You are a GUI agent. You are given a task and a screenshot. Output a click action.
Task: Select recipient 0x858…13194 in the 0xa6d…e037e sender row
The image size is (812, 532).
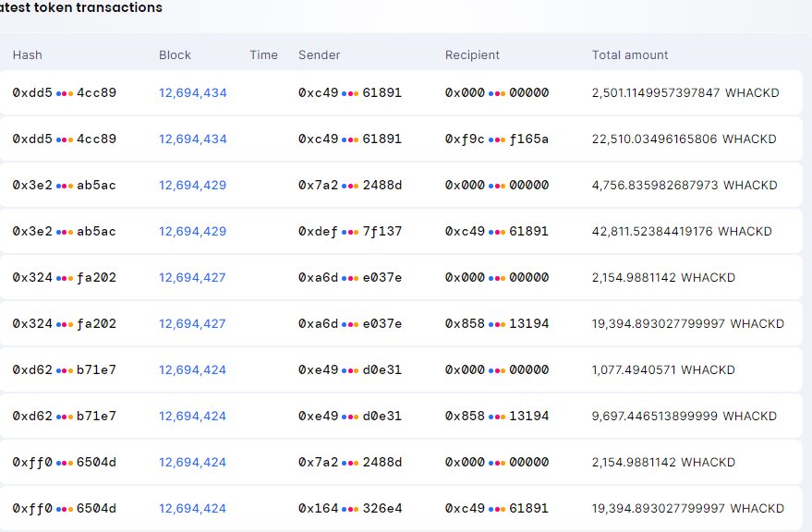pos(497,324)
